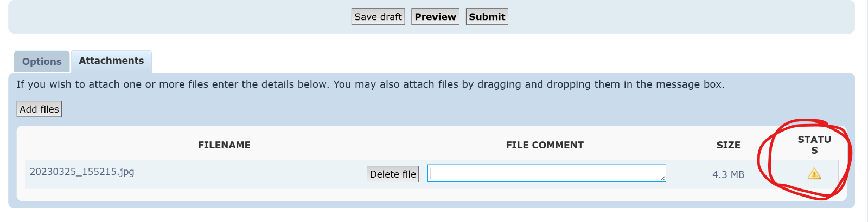The height and width of the screenshot is (222, 868).
Task: Click the Add files button
Action: pyautogui.click(x=39, y=109)
